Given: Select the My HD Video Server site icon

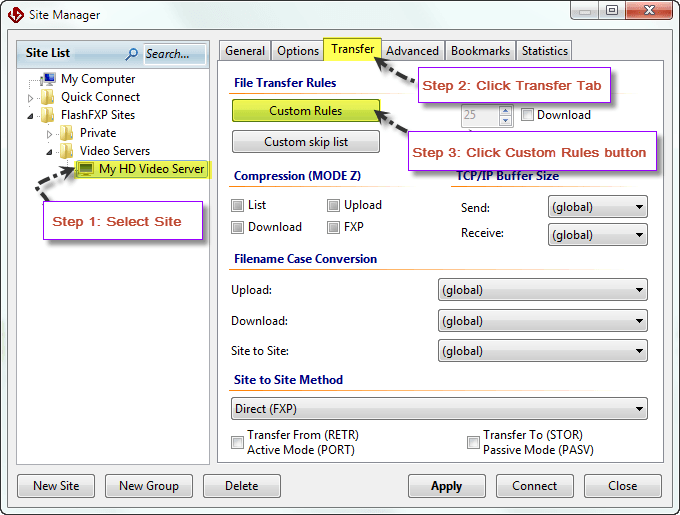Looking at the screenshot, I should [86, 169].
